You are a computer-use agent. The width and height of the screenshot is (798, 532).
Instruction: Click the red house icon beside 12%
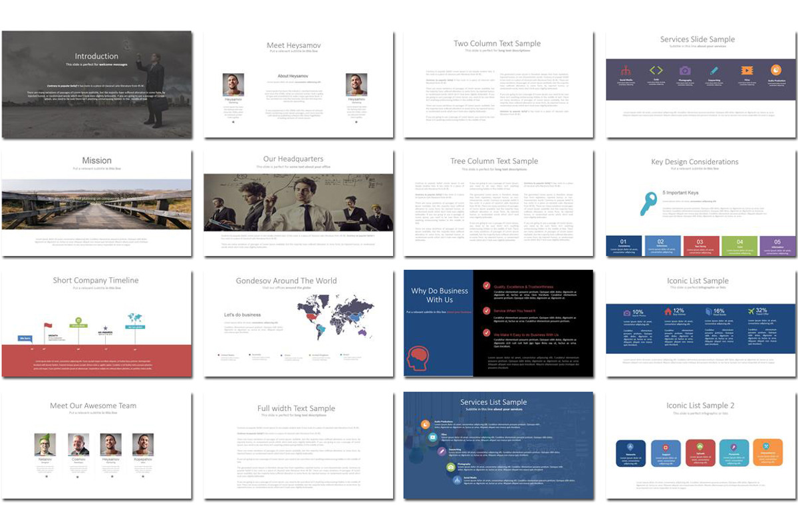[x=668, y=311]
